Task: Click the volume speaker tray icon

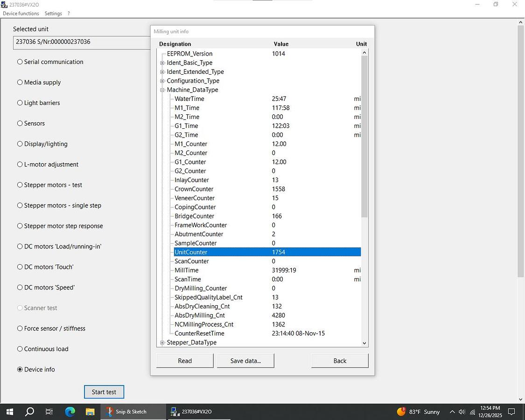Action: click(x=462, y=412)
